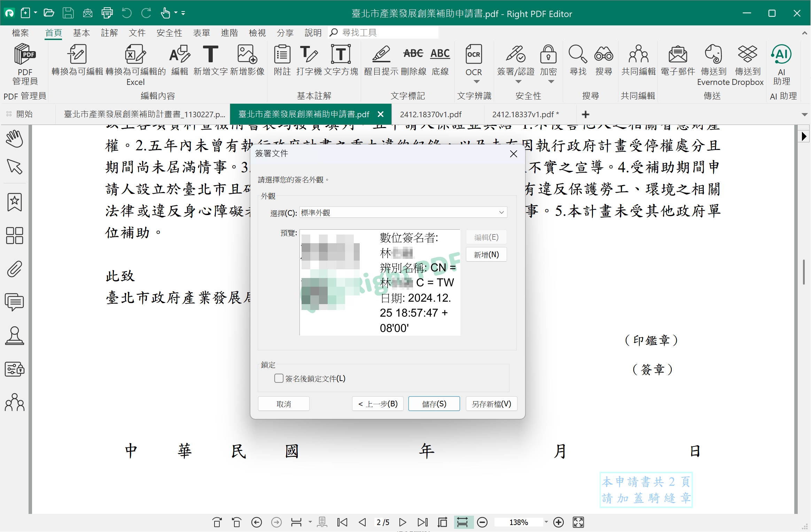The width and height of the screenshot is (811, 532).
Task: Select the Typewriter tool in ribbon
Action: tap(309, 55)
